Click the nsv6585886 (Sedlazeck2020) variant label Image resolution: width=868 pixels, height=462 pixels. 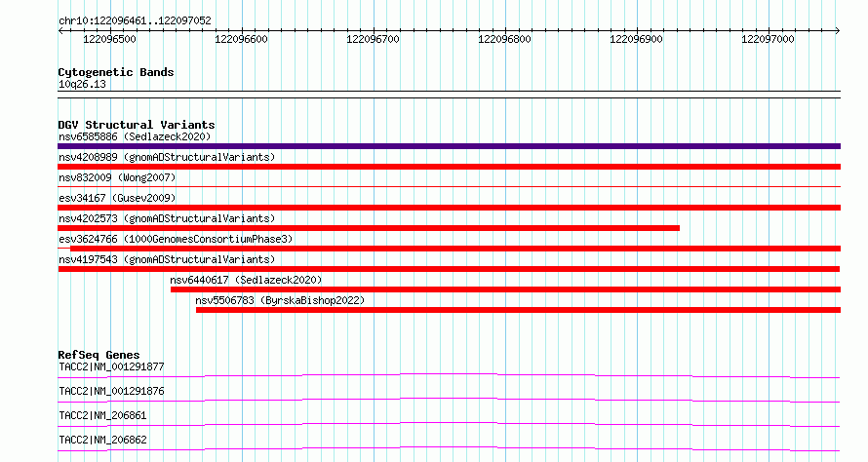point(135,136)
